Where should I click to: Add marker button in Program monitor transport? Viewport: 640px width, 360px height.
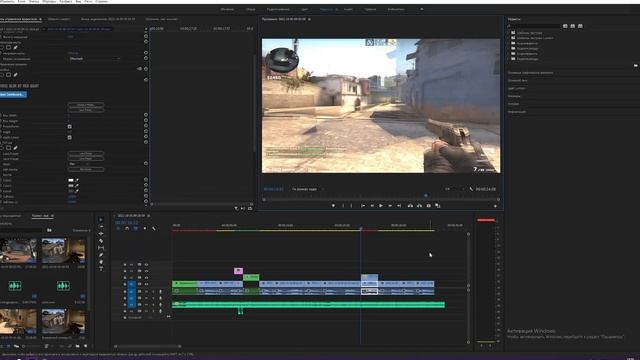click(333, 206)
